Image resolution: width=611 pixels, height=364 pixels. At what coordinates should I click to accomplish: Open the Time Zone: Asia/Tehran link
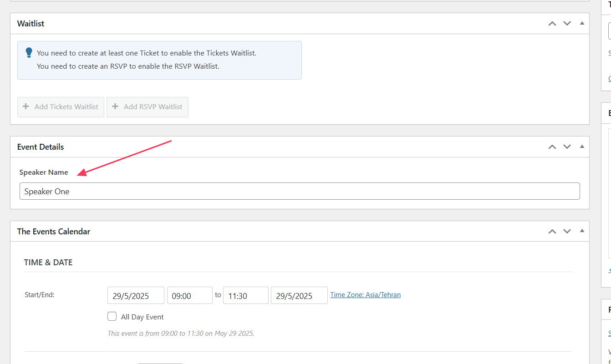pyautogui.click(x=366, y=295)
